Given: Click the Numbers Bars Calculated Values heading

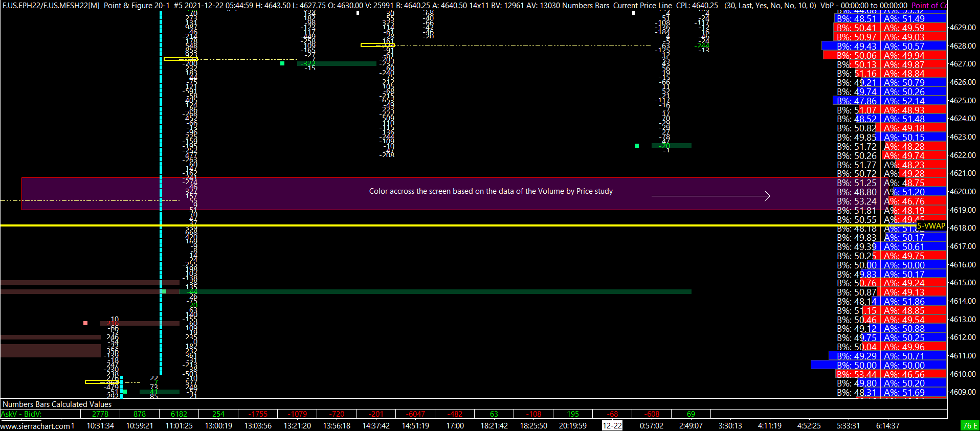Looking at the screenshot, I should [57, 404].
